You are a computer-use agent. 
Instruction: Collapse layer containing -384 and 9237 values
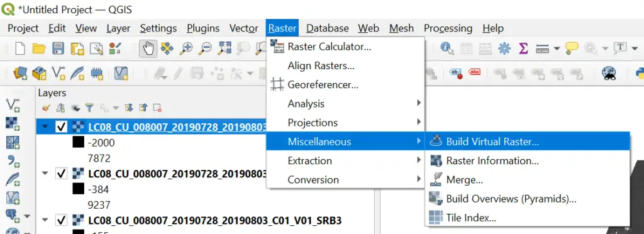pyautogui.click(x=45, y=173)
